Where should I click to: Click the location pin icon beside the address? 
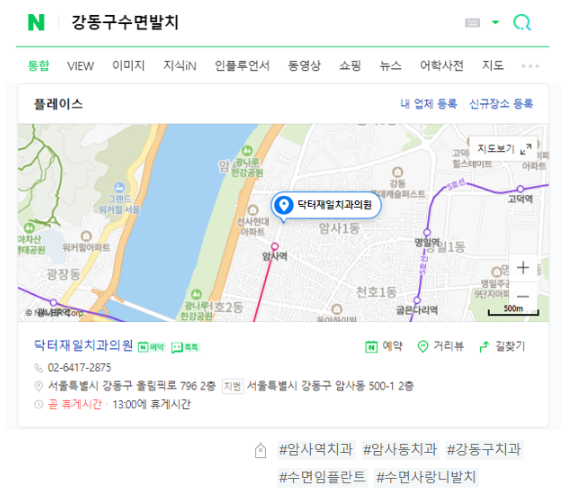(38, 386)
